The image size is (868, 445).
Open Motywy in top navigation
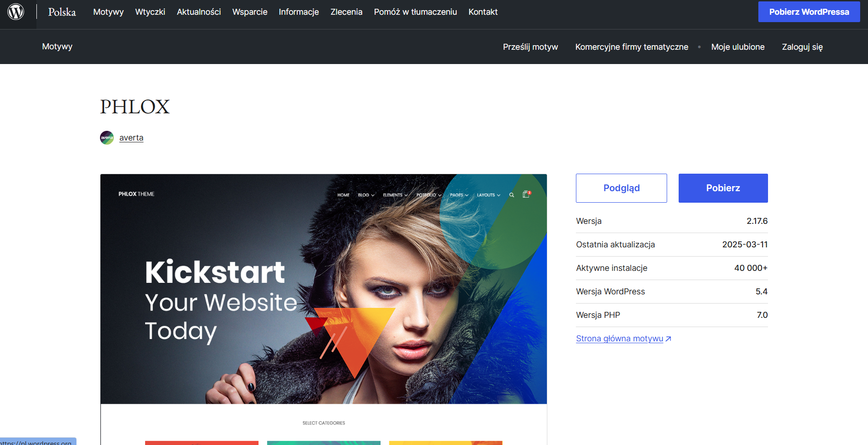pyautogui.click(x=108, y=12)
